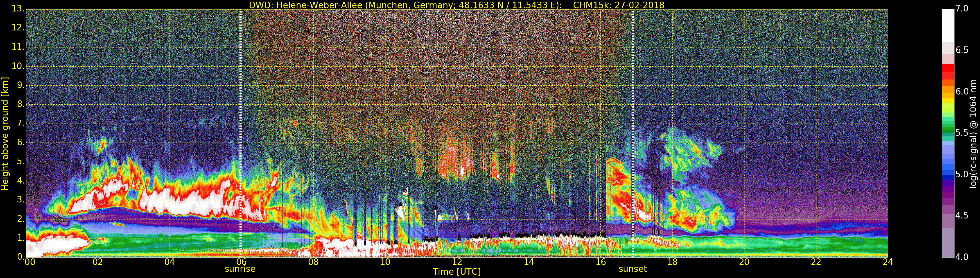This screenshot has width=980, height=278.
Task: Click the y-axis tick label '0.'
Action: tap(21, 257)
